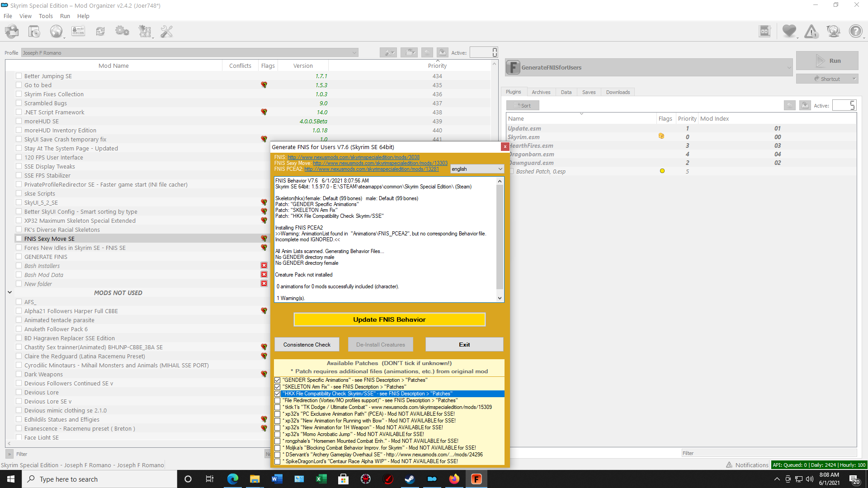The image size is (868, 488).
Task: Sort mod list by Priority column header
Action: pyautogui.click(x=437, y=66)
